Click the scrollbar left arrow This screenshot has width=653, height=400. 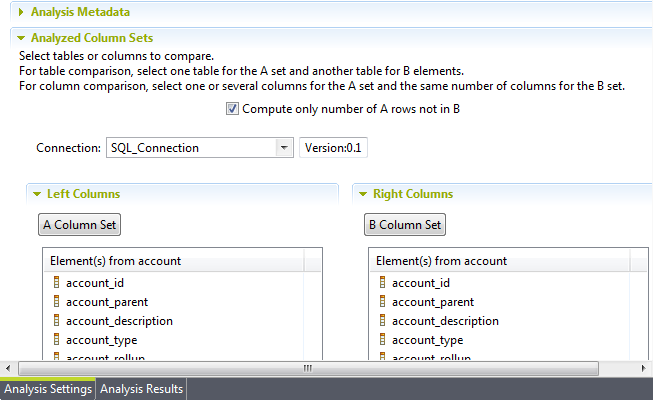pos(8,368)
